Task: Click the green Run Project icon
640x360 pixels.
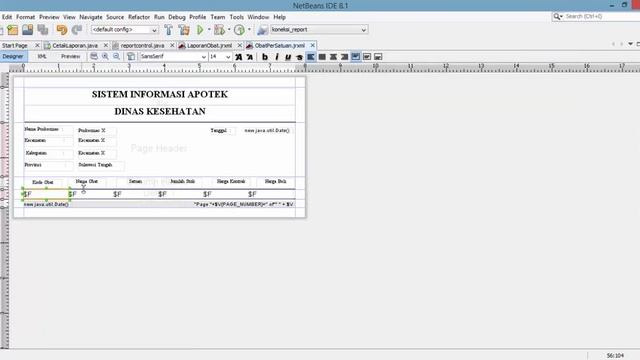Action: [200, 30]
